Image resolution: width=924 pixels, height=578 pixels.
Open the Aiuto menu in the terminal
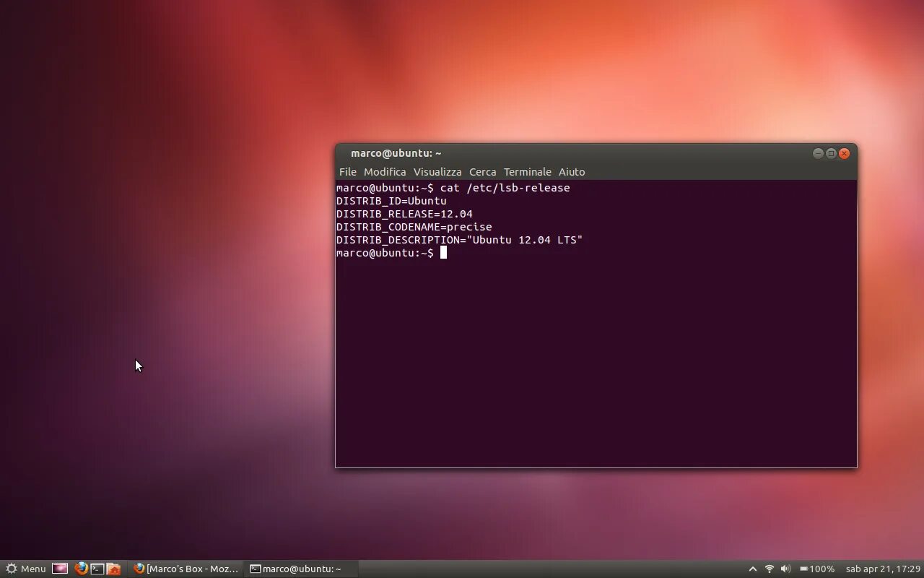pos(572,172)
